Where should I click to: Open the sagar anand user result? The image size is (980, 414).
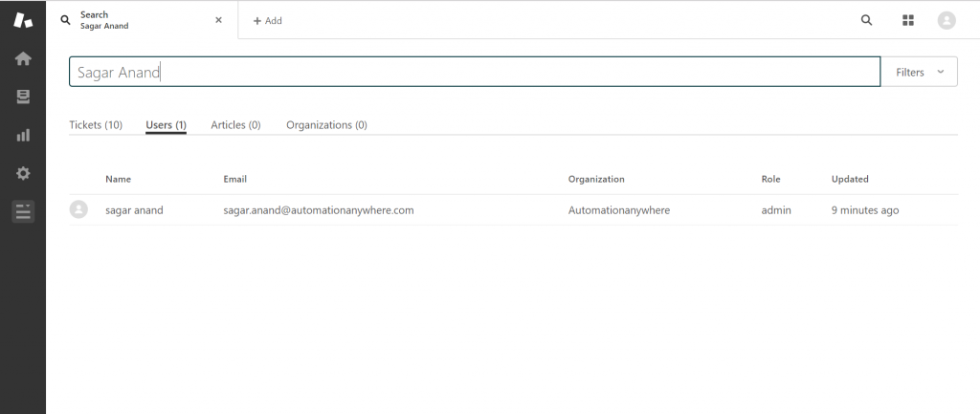click(134, 210)
